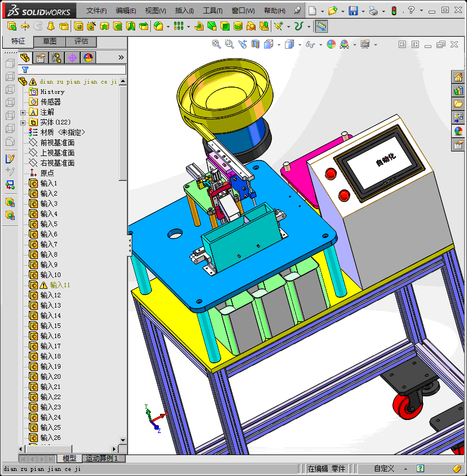Open the DisplayManager color ball tab
The height and width of the screenshot is (476, 467).
88,58
